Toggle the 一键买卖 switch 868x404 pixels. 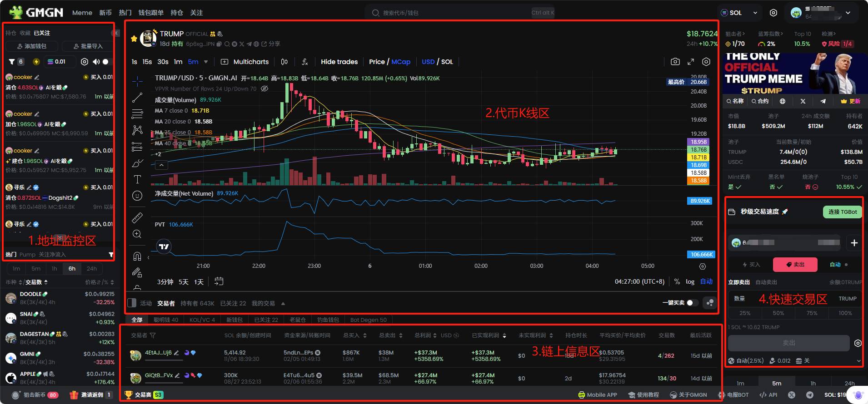(692, 303)
